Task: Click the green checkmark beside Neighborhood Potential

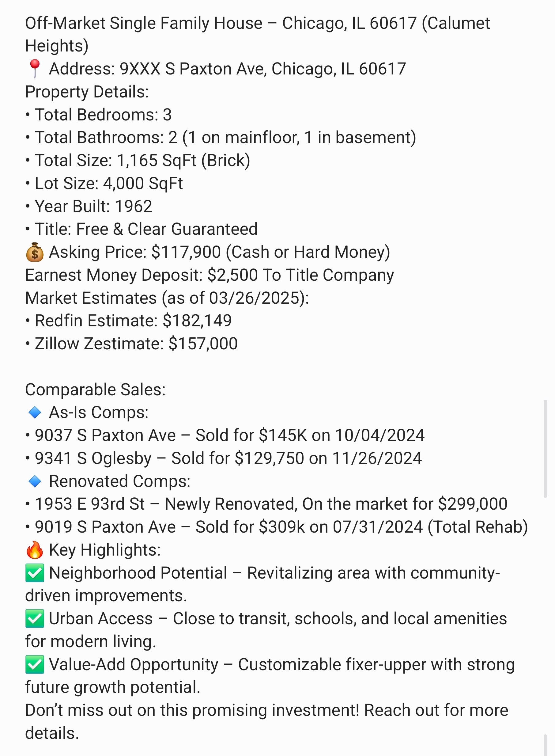Action: tap(35, 573)
